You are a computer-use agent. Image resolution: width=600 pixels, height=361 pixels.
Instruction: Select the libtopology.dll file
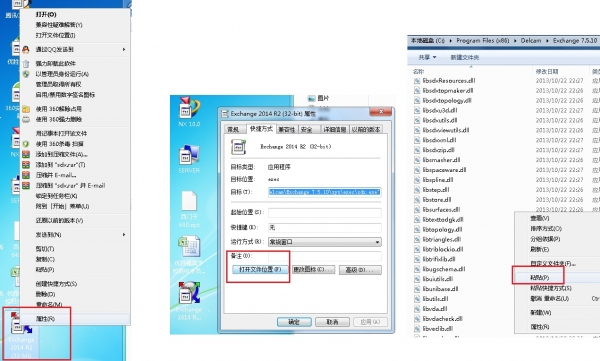(x=439, y=230)
